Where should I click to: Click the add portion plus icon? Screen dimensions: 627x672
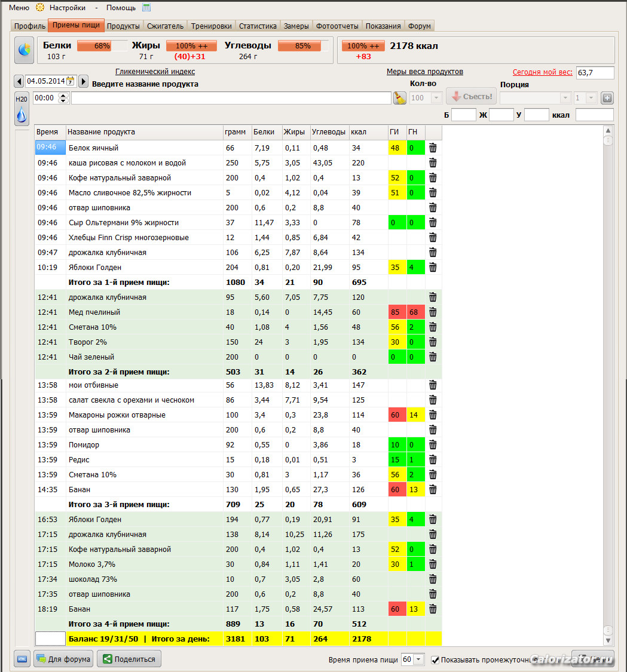[607, 98]
